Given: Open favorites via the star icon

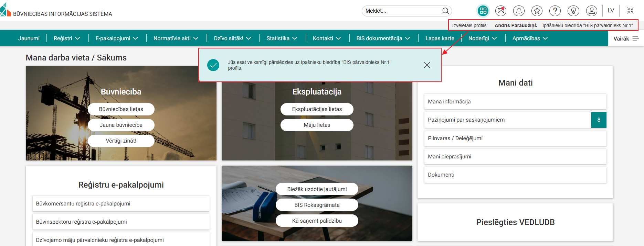Looking at the screenshot, I should click(537, 11).
